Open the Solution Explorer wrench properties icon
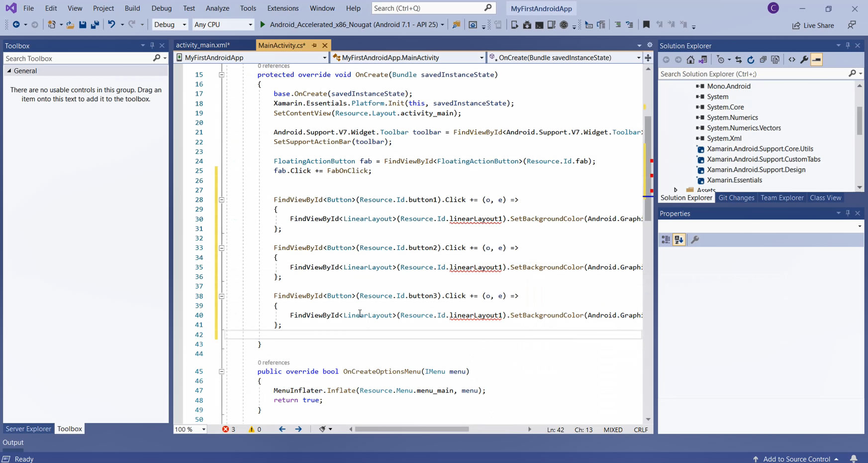This screenshot has width=868, height=463. [804, 60]
